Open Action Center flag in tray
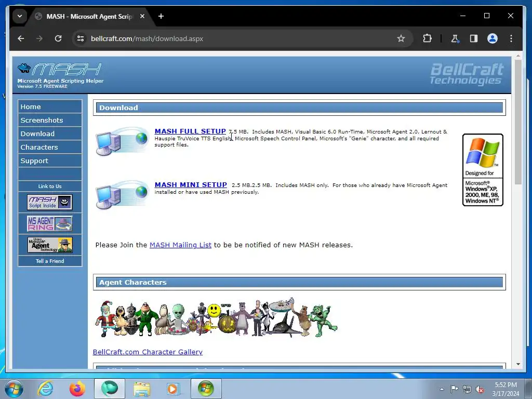 (x=454, y=389)
